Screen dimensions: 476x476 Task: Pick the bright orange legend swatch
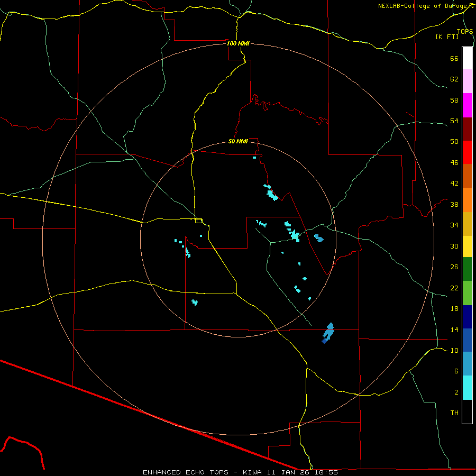[x=467, y=200]
